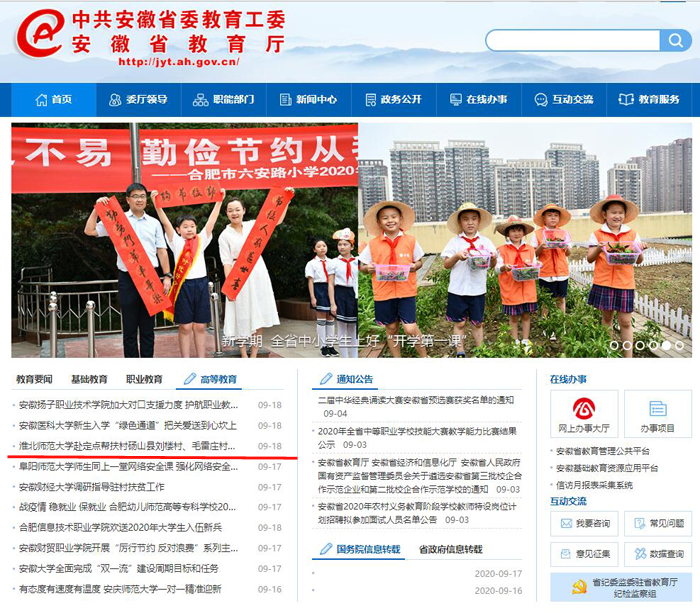
Task: Select the first carousel indicator dot
Action: click(613, 345)
